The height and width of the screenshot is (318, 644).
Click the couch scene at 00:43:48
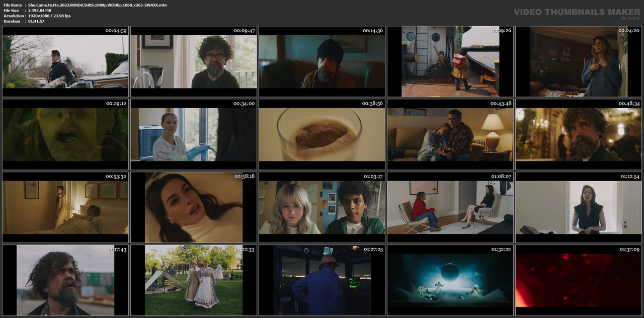pyautogui.click(x=450, y=134)
